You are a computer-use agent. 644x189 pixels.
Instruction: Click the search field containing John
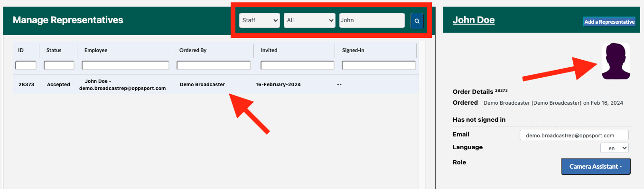[x=372, y=20]
